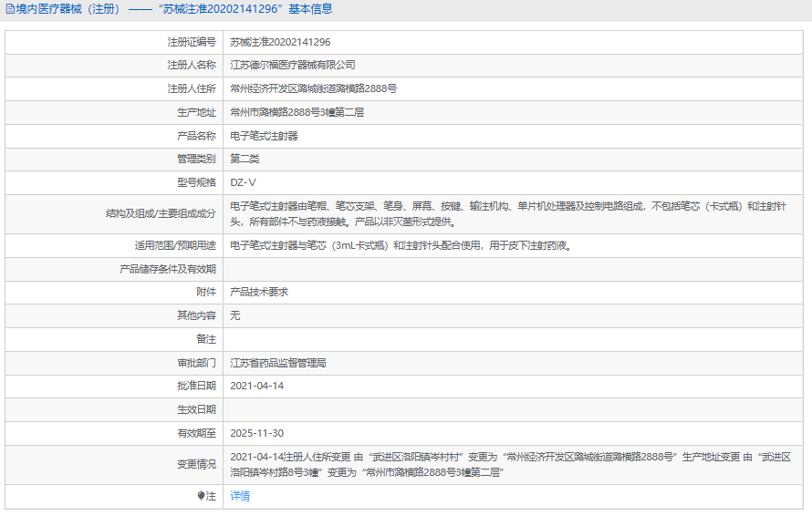812x516 pixels.
Task: Select the structure description starting 电子笔式注射器由笔帽
Action: pos(508,214)
